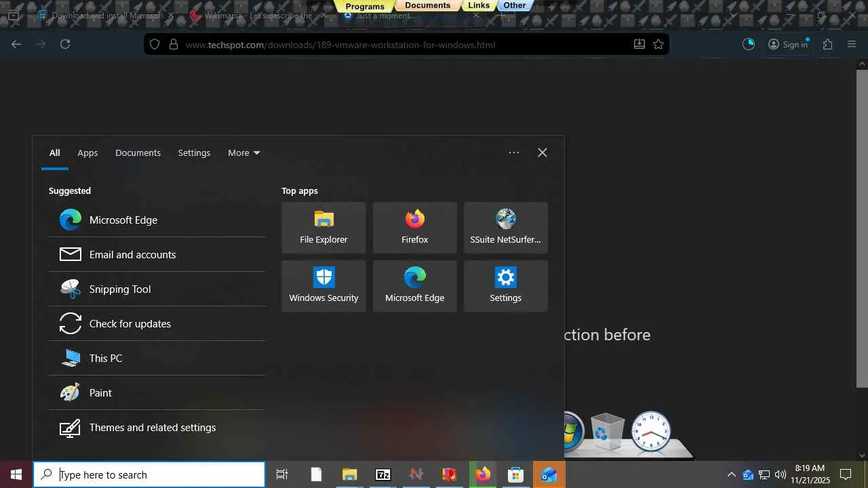The width and height of the screenshot is (868, 488).
Task: Open the Firefox hamburger application menu
Action: 852,44
